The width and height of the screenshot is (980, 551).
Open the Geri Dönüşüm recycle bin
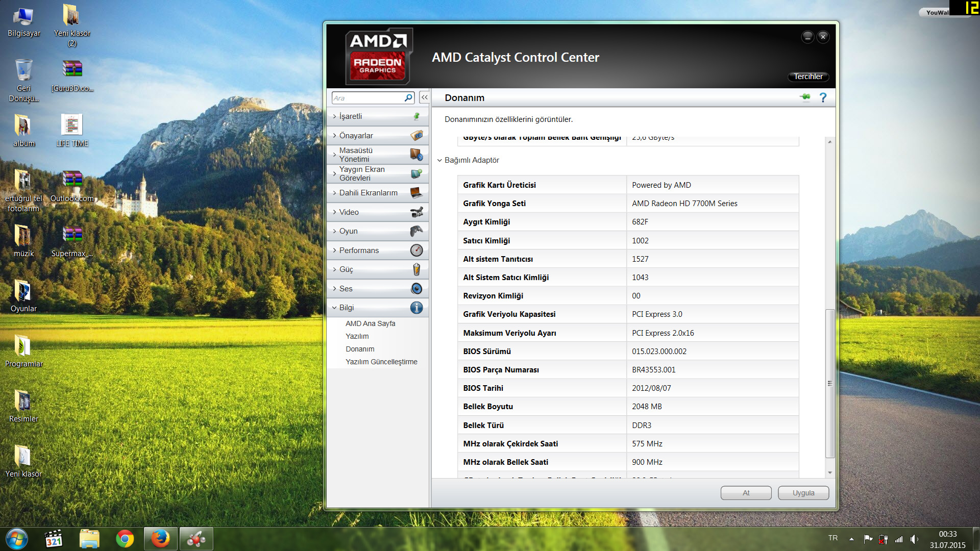click(23, 80)
